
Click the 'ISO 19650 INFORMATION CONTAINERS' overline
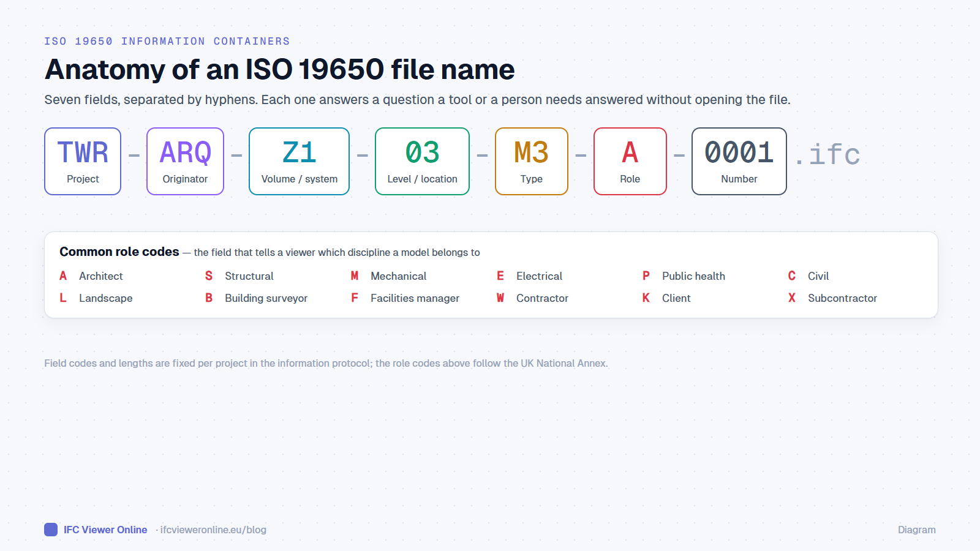[x=167, y=41]
